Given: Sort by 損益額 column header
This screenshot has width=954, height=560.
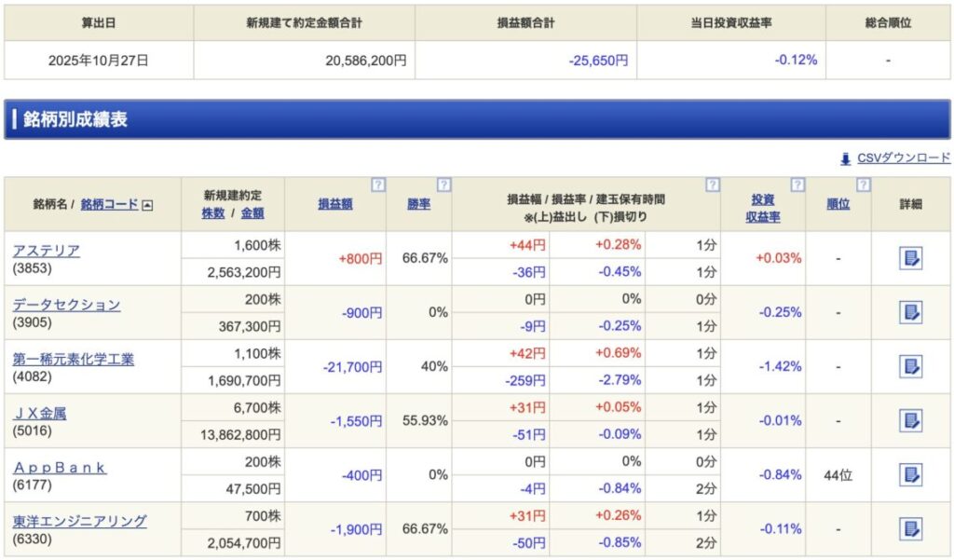Looking at the screenshot, I should point(335,204).
